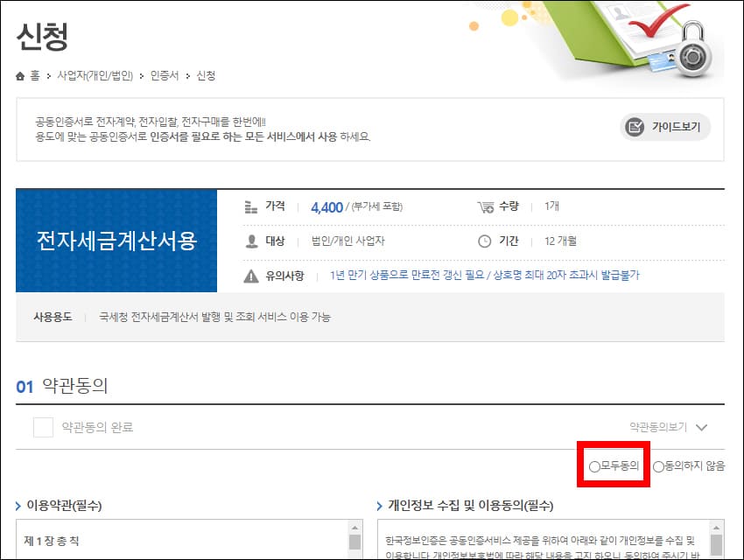Screen dimensions: 744x560
Task: Click the home icon in the breadcrumb
Action: coord(20,76)
